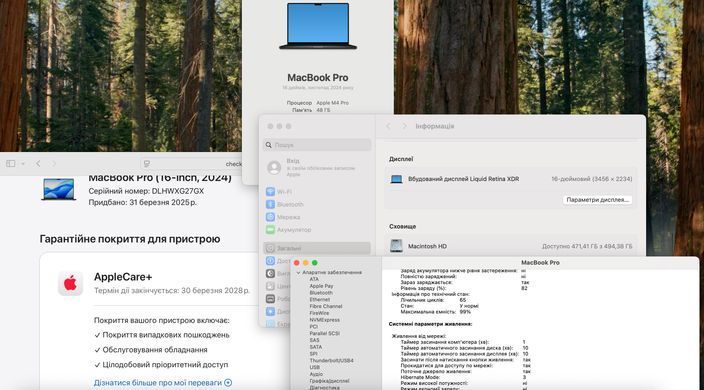
Task: Open 'Параметри дисплея...' button
Action: click(x=598, y=200)
